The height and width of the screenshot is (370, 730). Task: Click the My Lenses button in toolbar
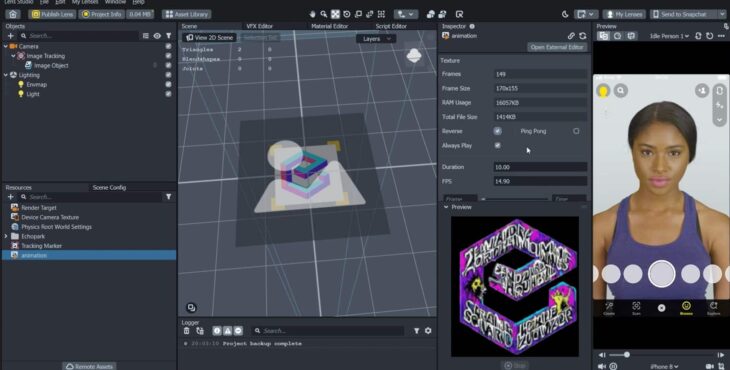(x=624, y=14)
